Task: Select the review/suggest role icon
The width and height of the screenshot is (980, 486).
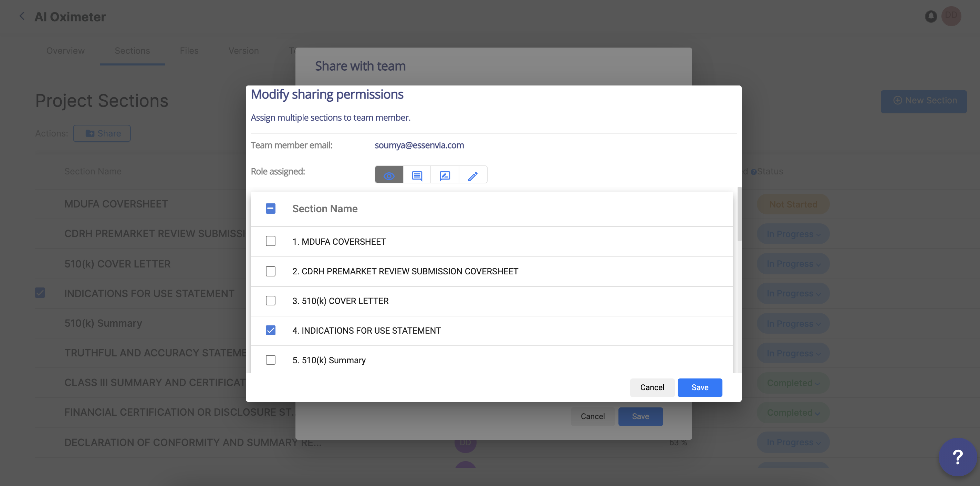Action: tap(445, 175)
